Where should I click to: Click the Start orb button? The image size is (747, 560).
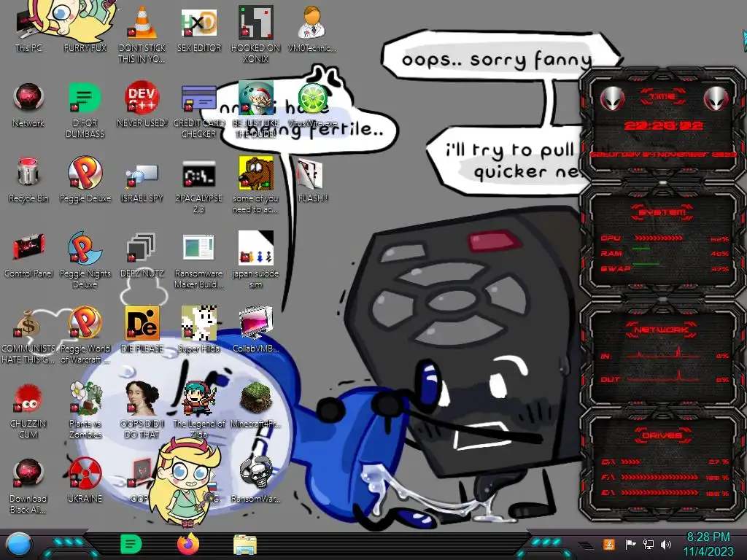click(18, 545)
